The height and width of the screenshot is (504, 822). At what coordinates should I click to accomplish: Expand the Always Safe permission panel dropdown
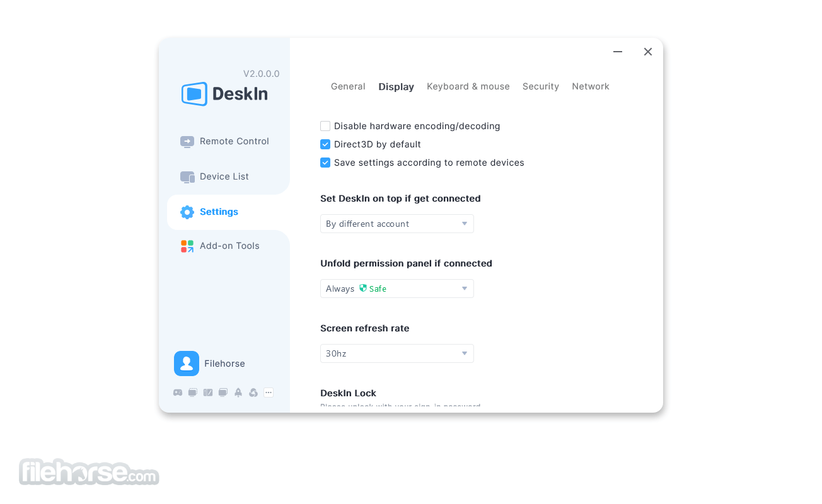pyautogui.click(x=397, y=289)
